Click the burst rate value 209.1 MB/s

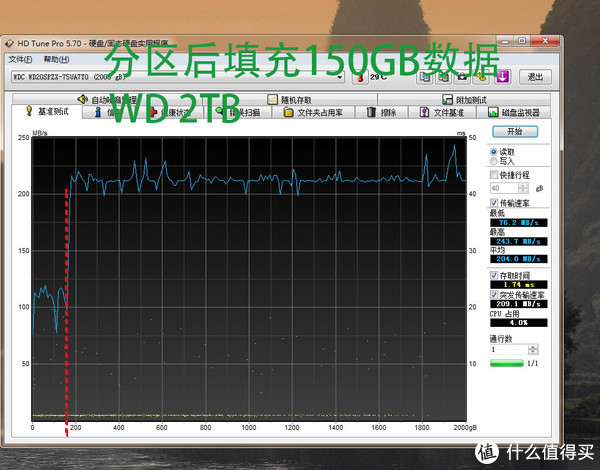[x=518, y=304]
